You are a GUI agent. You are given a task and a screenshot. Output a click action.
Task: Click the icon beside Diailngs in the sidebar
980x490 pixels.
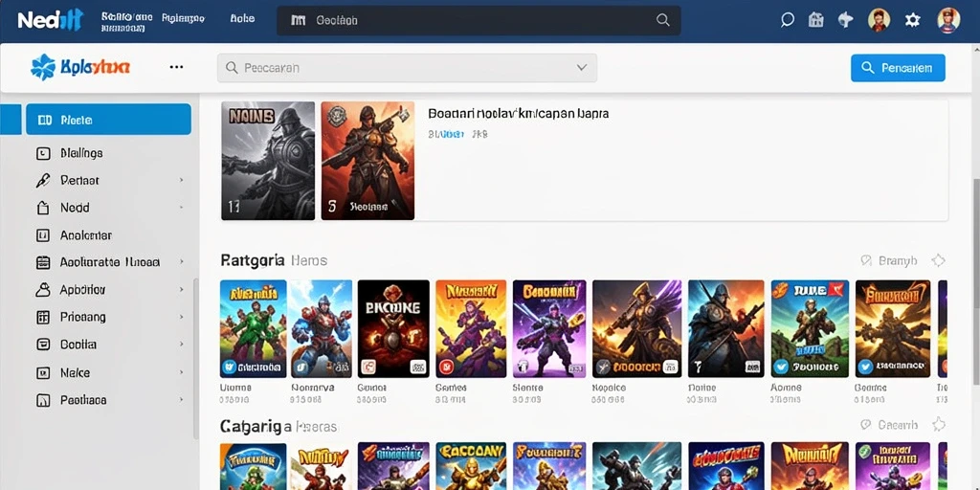tap(43, 153)
